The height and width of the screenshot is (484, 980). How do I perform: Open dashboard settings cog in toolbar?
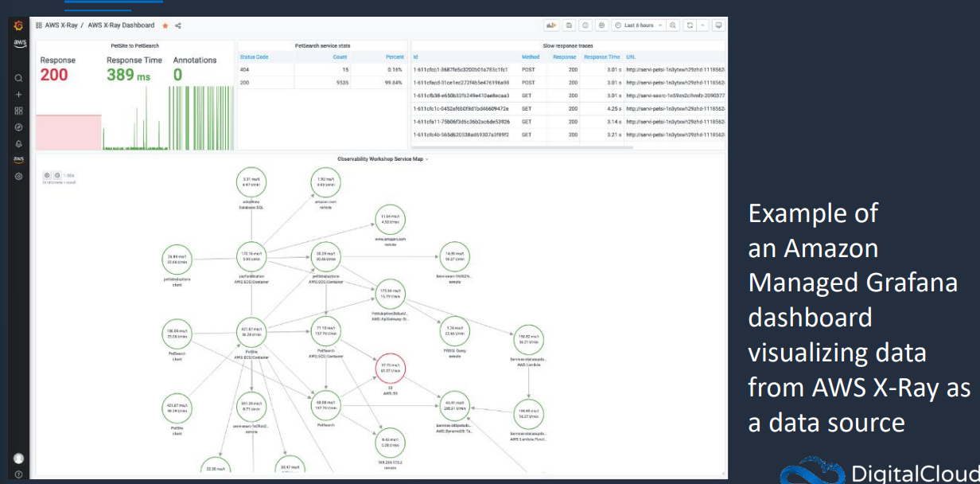pyautogui.click(x=602, y=25)
